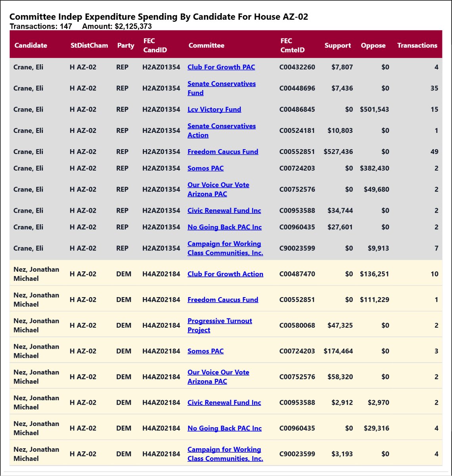This screenshot has width=452, height=476.
Task: Select the $527,436 support amount
Action: point(338,152)
